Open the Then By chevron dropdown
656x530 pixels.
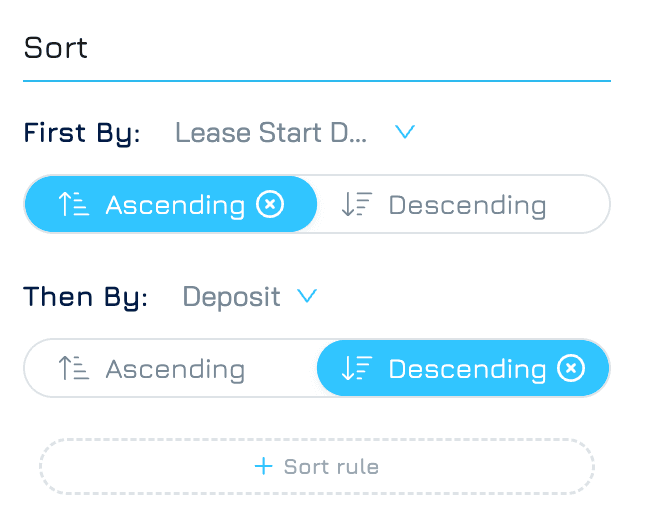307,296
